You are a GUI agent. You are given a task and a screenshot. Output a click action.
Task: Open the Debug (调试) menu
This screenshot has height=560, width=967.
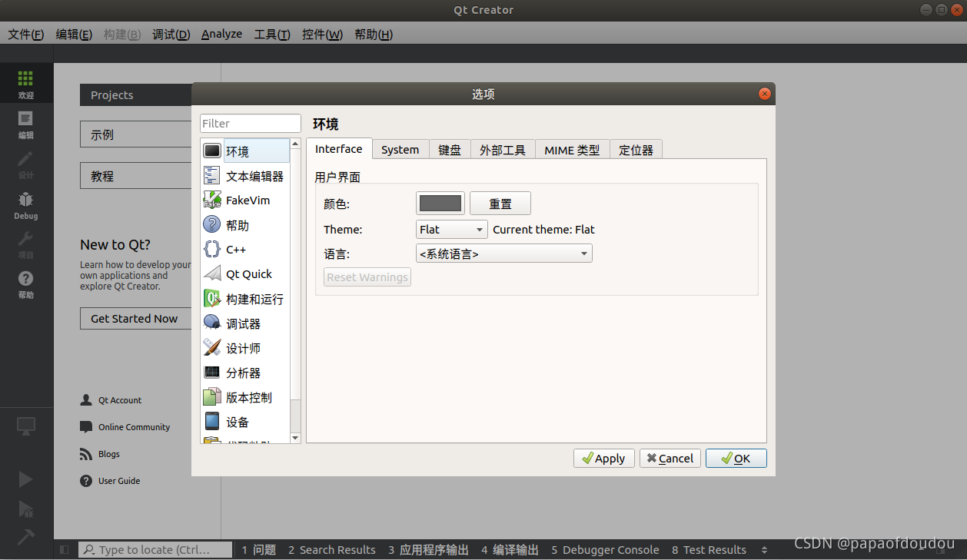(171, 35)
